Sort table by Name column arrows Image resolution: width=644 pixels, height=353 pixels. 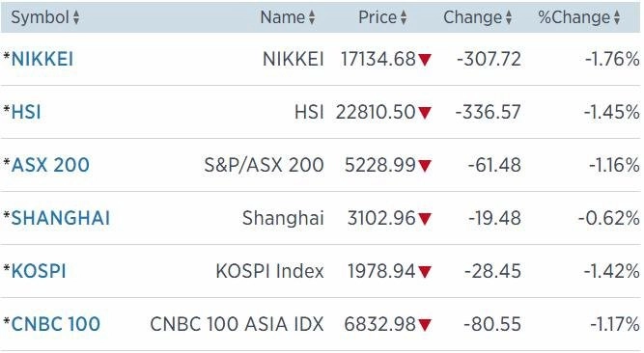tap(312, 17)
